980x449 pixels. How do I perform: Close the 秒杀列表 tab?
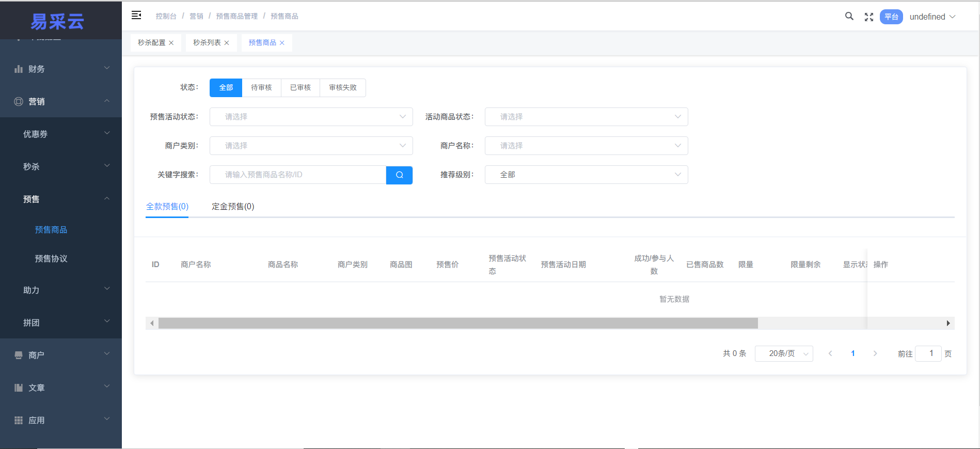tap(227, 43)
